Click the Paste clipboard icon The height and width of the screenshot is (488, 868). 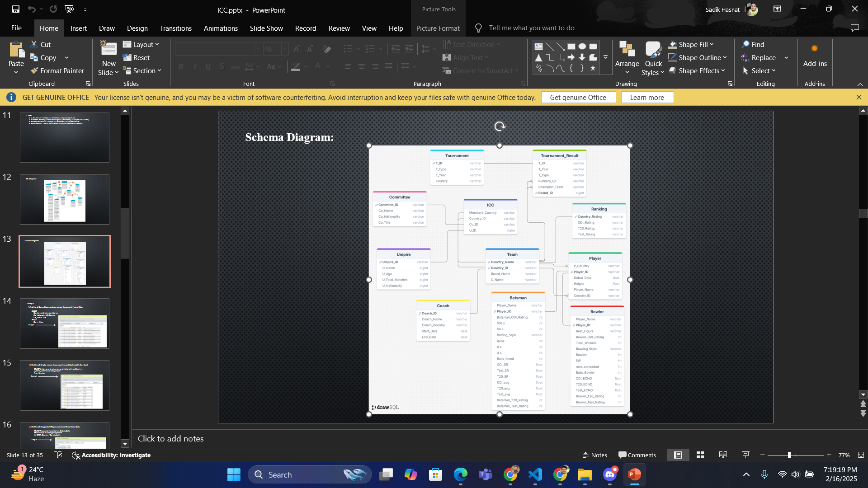(16, 49)
